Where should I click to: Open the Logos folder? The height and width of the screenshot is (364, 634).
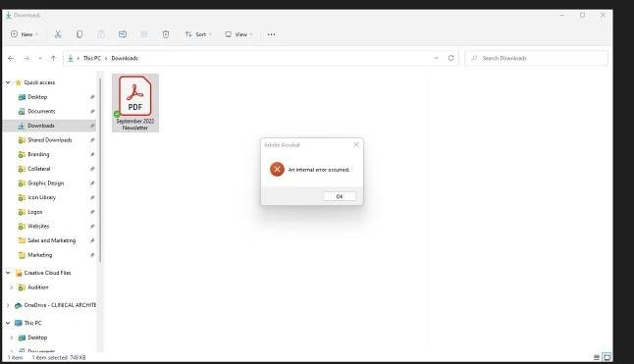click(x=34, y=212)
